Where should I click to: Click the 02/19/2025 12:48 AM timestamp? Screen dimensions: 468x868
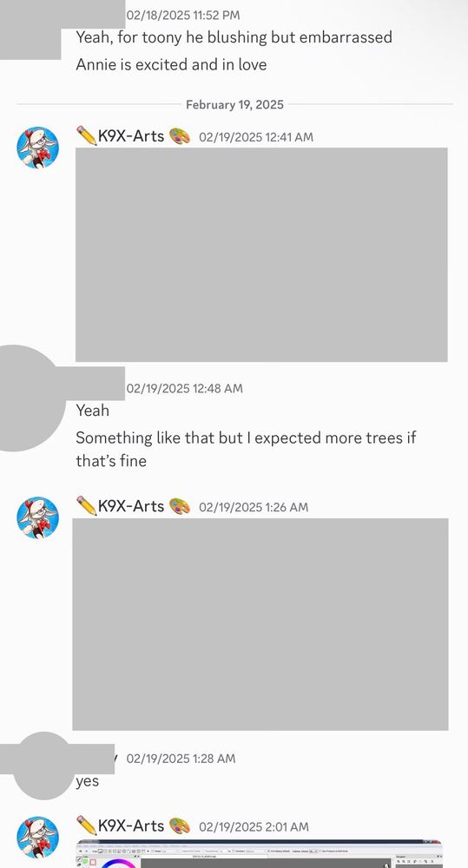coord(184,389)
